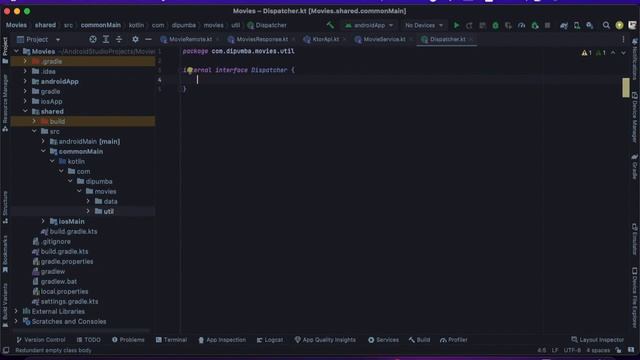Expand the androidApp folder

(x=25, y=81)
